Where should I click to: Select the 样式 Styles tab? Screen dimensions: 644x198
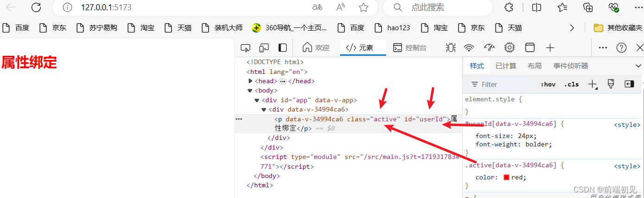pos(477,66)
